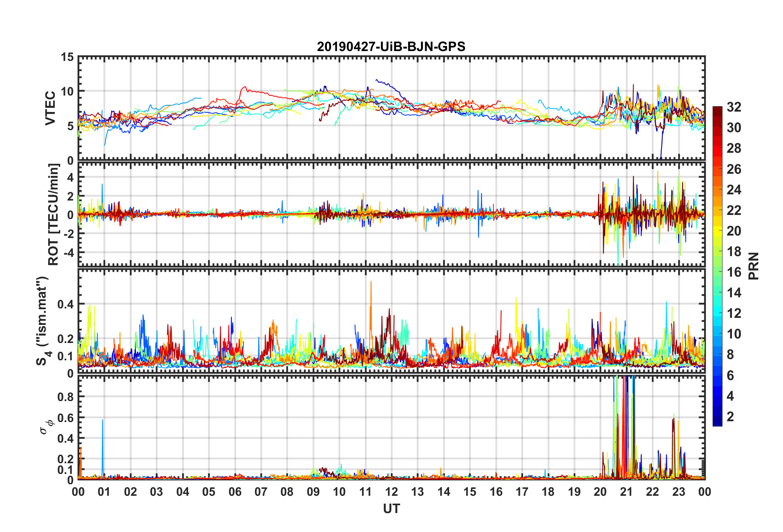This screenshot has width=783, height=532.
Task: Click x-axis tick label 09
Action: click(x=313, y=492)
